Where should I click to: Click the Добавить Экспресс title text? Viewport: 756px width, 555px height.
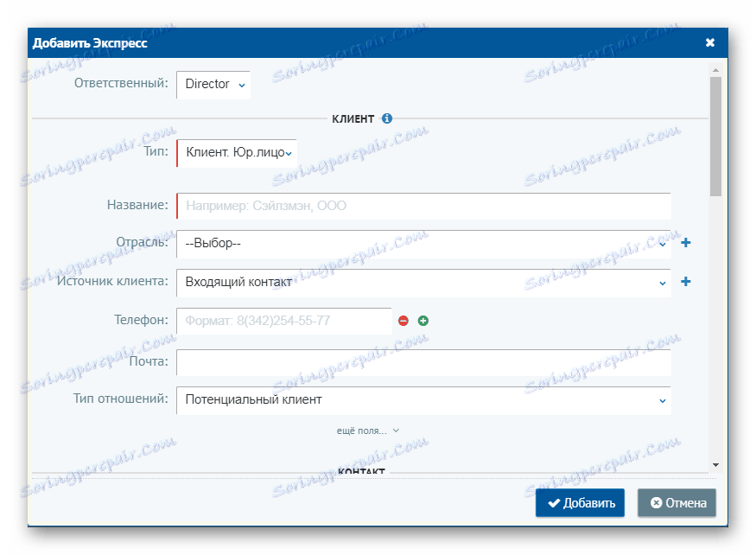tap(90, 43)
